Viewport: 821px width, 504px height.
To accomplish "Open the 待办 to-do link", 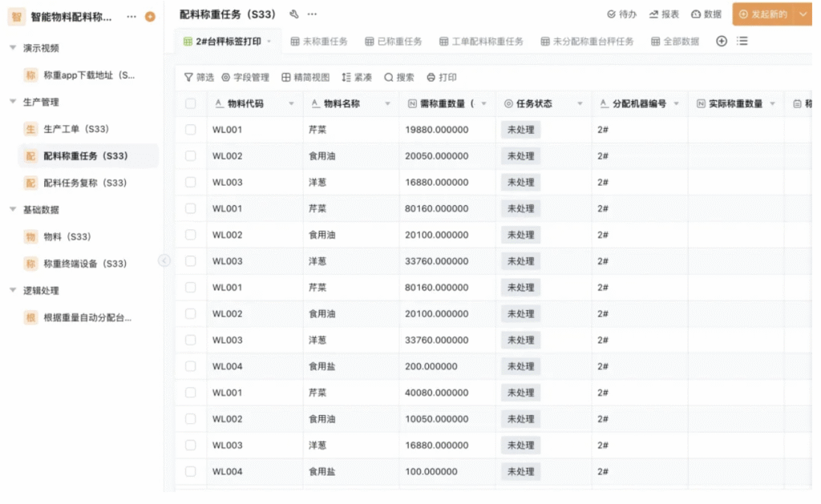I will click(622, 14).
